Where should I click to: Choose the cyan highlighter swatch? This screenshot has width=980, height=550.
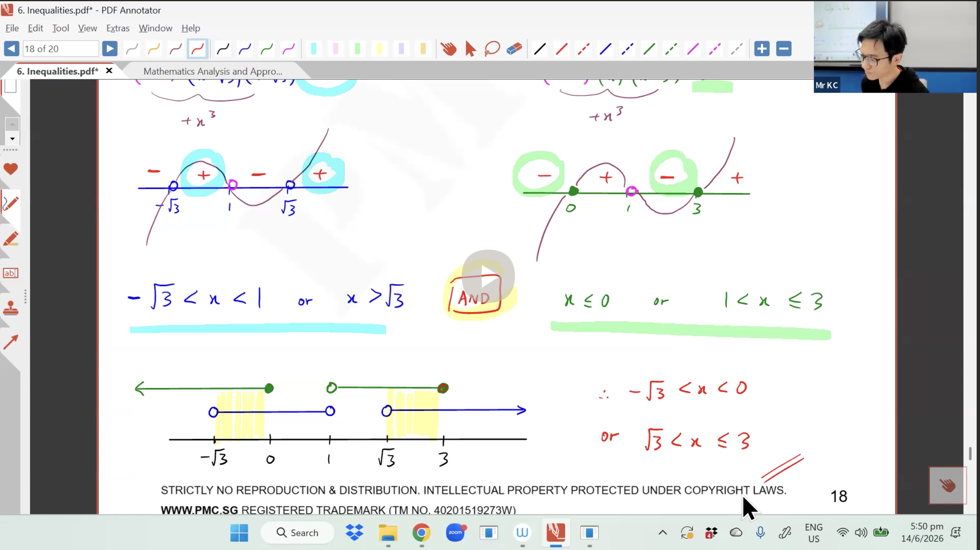click(314, 49)
